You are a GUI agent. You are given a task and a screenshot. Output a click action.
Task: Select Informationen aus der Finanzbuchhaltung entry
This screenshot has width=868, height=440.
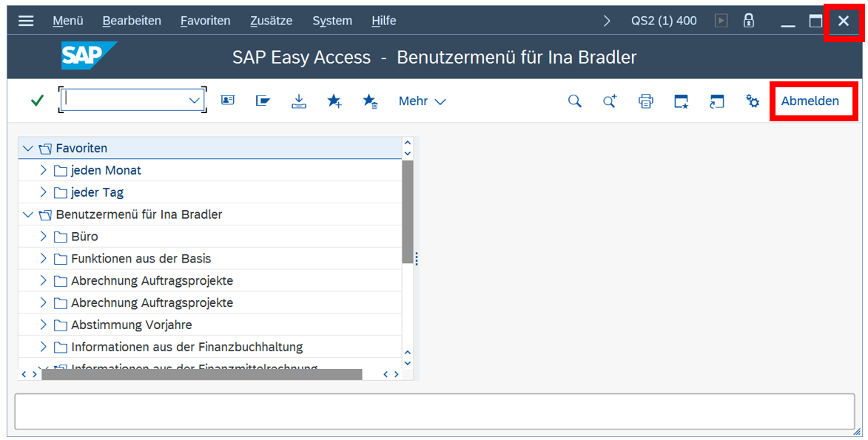click(x=186, y=347)
